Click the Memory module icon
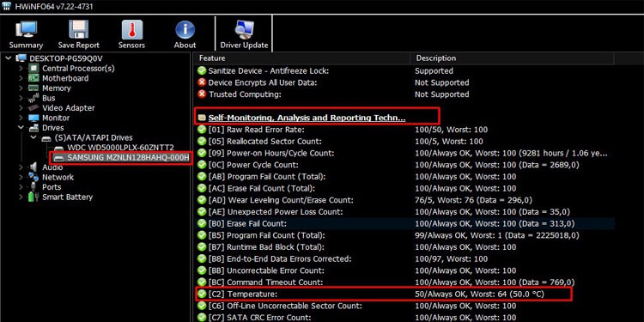 33,88
